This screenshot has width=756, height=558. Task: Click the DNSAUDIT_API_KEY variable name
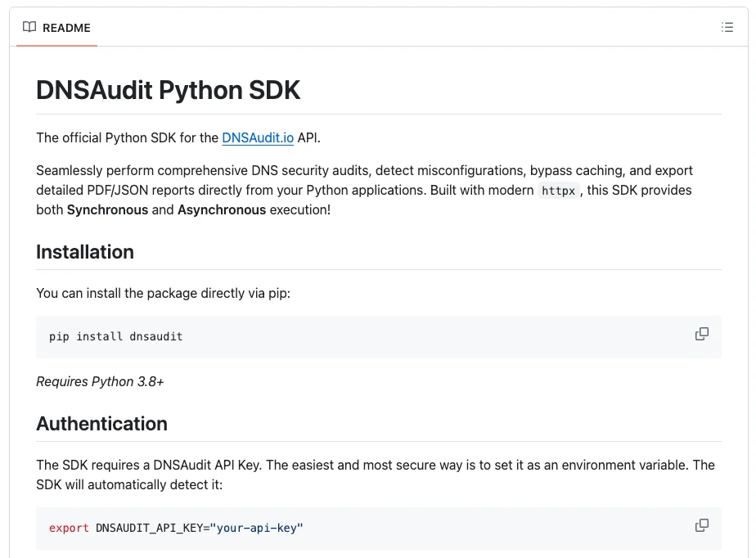click(x=149, y=528)
